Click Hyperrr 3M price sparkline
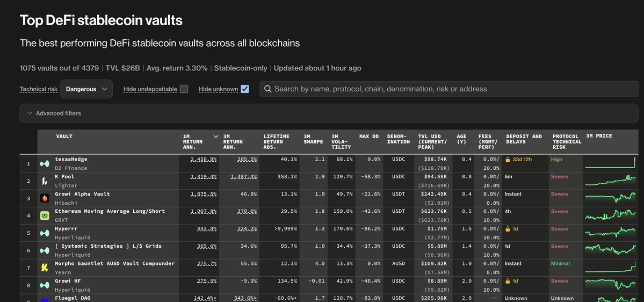Image resolution: width=644 pixels, height=302 pixels. [610, 233]
